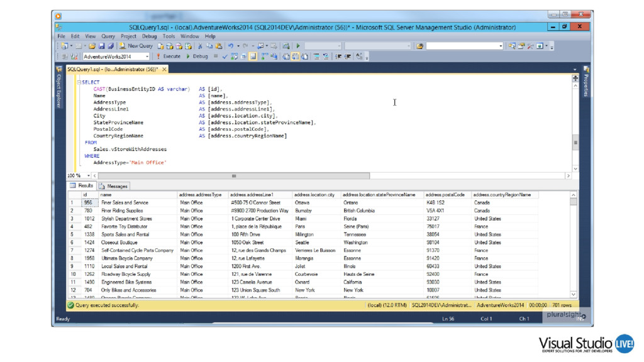This screenshot has height=362, width=644.
Task: Open the File menu
Action: coord(61,36)
